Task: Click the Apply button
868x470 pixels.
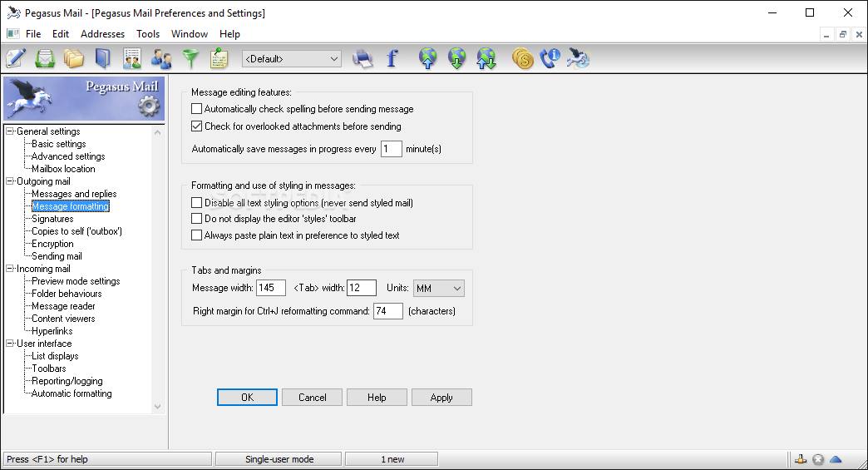Action: (x=441, y=398)
